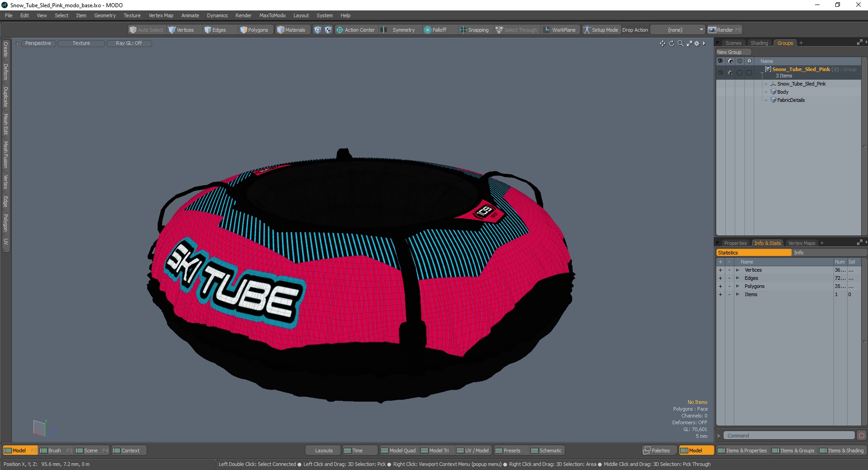Switch to Scene layout F4
The height and width of the screenshot is (470, 868).
(x=92, y=451)
